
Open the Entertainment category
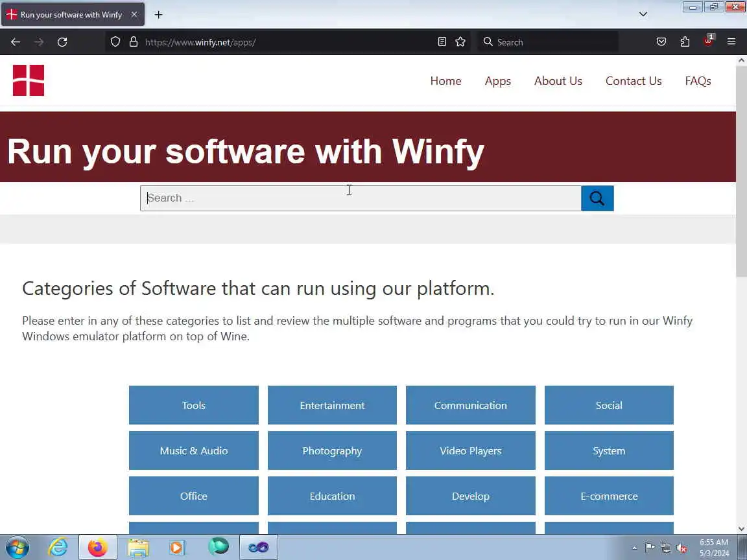pyautogui.click(x=332, y=405)
